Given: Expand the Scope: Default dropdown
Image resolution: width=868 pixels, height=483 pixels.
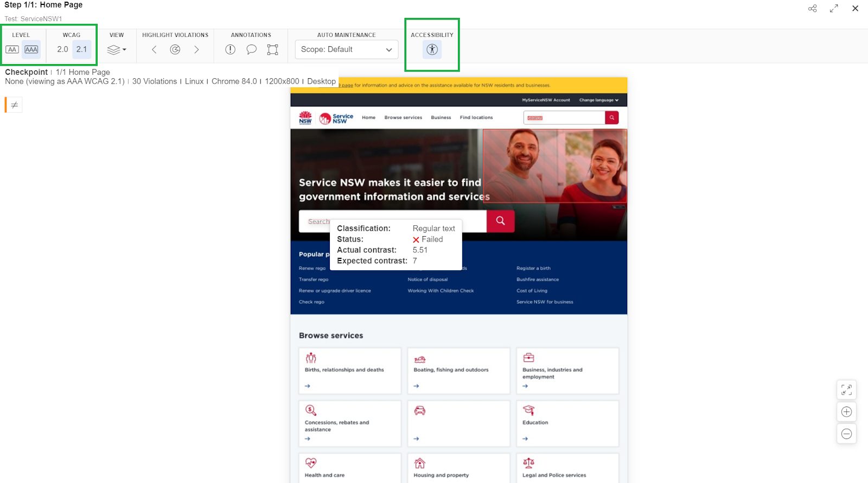Looking at the screenshot, I should pyautogui.click(x=346, y=49).
